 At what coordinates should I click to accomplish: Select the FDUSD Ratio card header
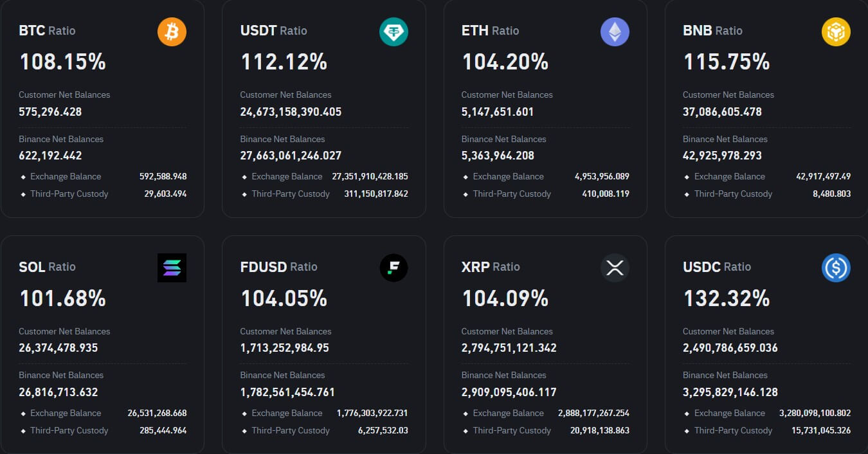click(x=279, y=267)
